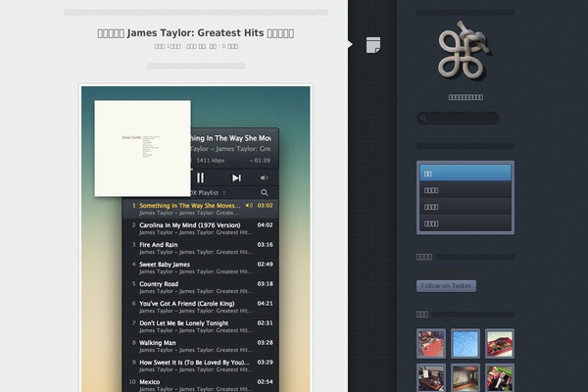Click the speaker indicator on track 1
The height and width of the screenshot is (392, 588).
tap(249, 205)
